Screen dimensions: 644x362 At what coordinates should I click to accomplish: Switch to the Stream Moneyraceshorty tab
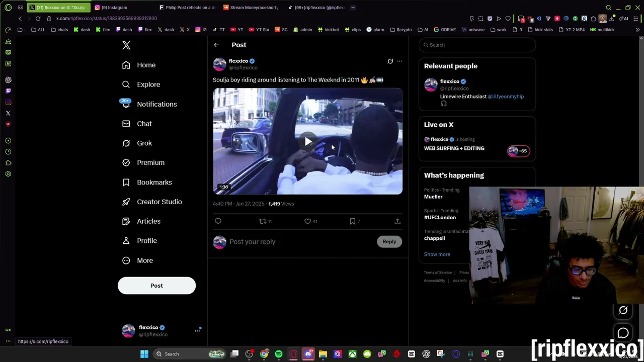pos(252,8)
